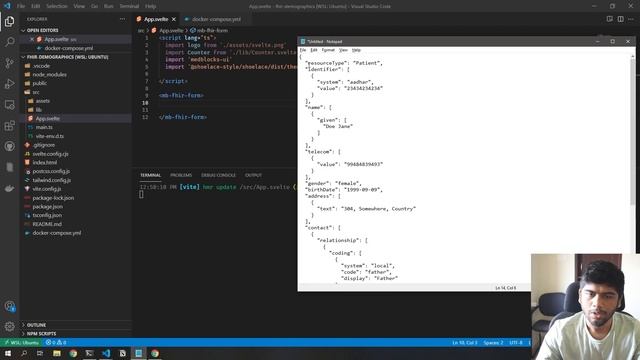Click the split editor icon
640x360 pixels.
[x=620, y=19]
